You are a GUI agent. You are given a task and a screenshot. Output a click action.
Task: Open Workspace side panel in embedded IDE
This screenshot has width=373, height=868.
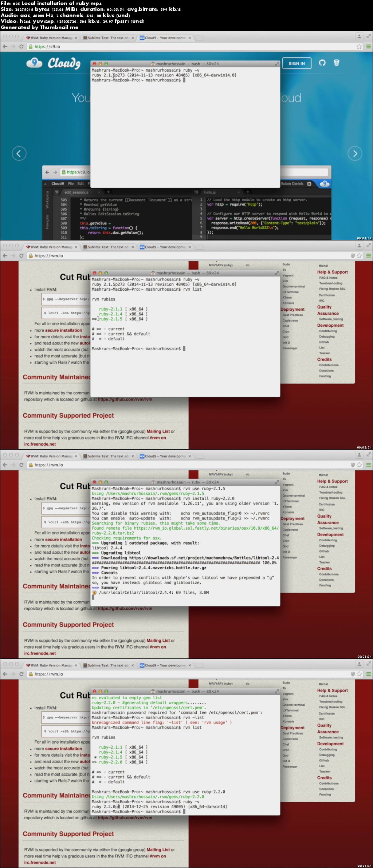click(x=47, y=200)
